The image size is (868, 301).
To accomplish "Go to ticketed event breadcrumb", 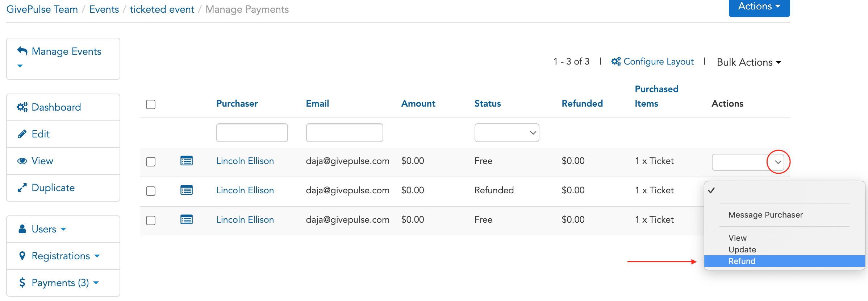I will [x=162, y=9].
